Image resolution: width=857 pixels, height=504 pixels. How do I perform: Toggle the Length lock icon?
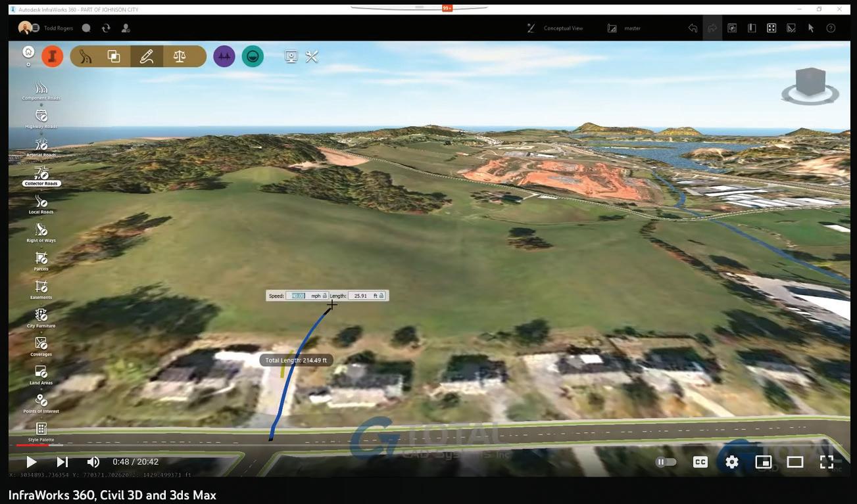[381, 296]
